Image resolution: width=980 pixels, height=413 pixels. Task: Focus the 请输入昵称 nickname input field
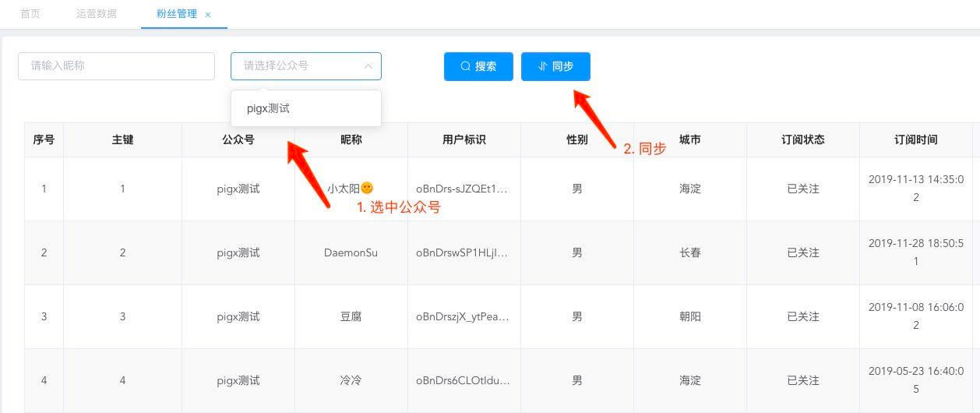tap(116, 66)
